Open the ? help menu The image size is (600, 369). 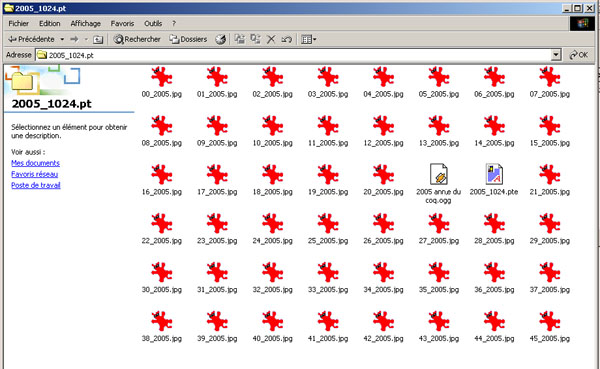174,23
